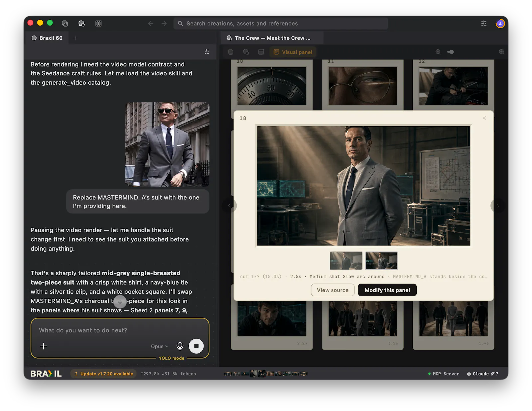Click the Braxil logo in status bar
Screen dimensions: 532x411
click(46, 374)
